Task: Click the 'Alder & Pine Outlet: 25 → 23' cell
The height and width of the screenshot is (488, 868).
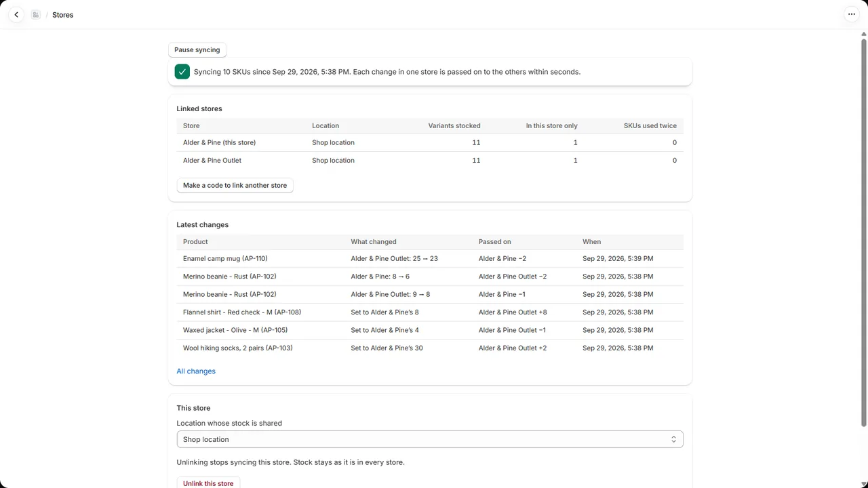Action: coord(394,258)
